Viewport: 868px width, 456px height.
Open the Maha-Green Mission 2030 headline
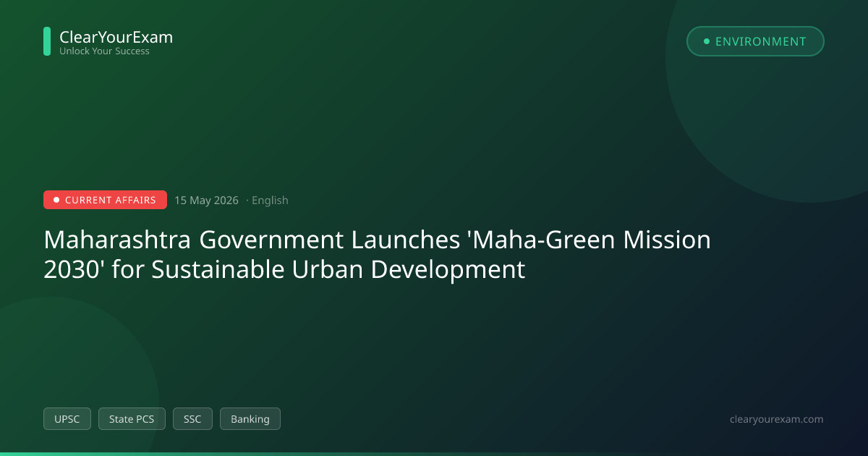[x=377, y=254]
